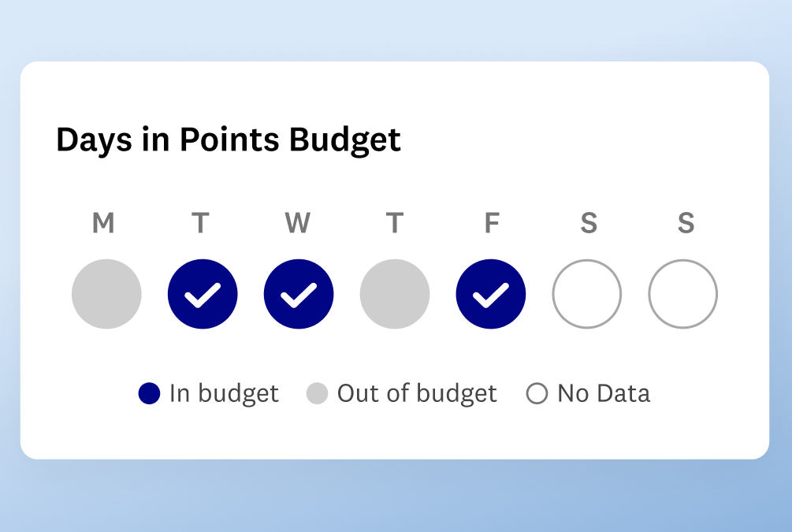Click Monday's gray out-of-budget circle
Image resolution: width=792 pixels, height=532 pixels.
click(106, 295)
